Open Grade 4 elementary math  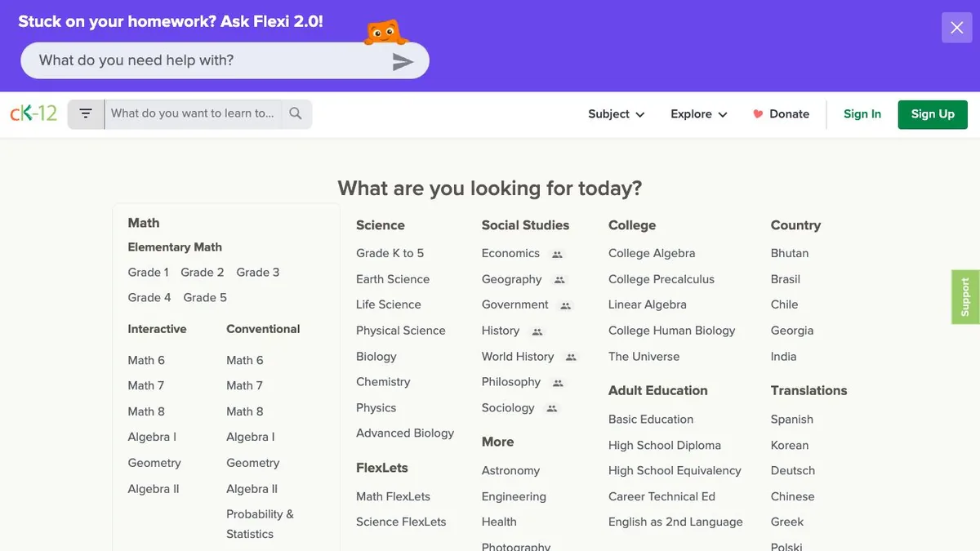click(x=149, y=298)
